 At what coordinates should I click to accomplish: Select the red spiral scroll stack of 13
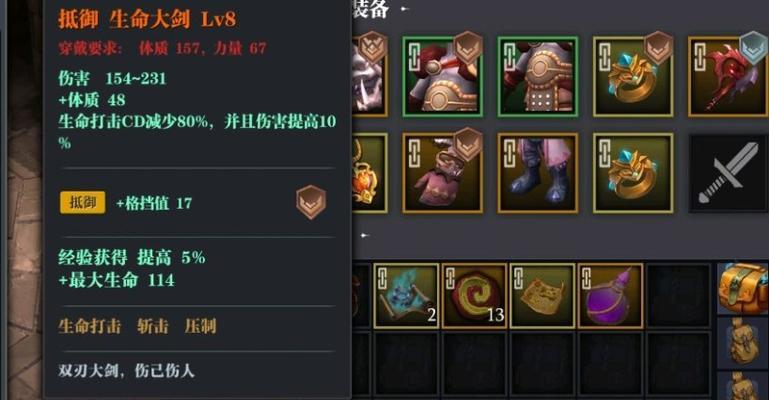tap(474, 296)
